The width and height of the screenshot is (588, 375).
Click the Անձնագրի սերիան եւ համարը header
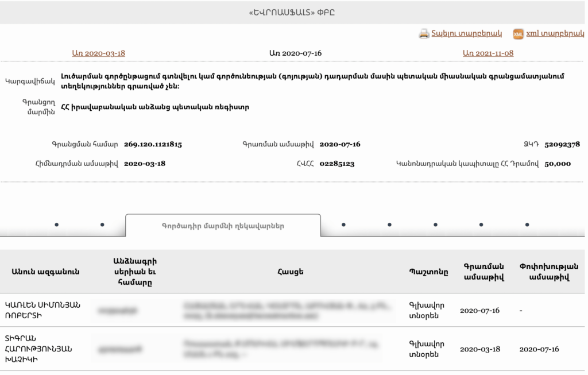tap(135, 272)
